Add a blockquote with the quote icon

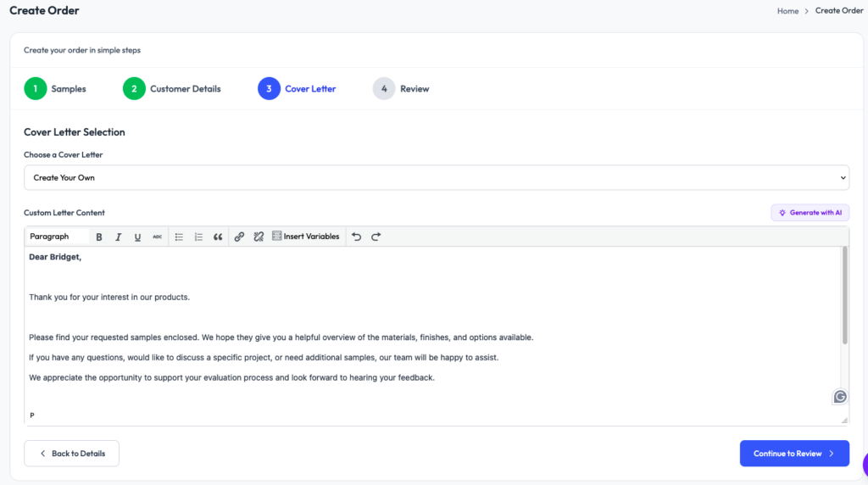218,237
